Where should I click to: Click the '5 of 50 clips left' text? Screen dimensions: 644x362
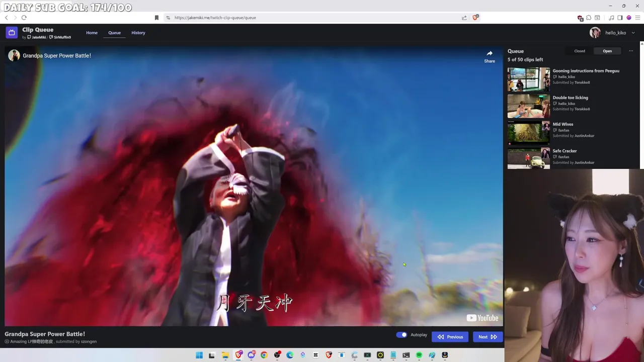pos(525,59)
